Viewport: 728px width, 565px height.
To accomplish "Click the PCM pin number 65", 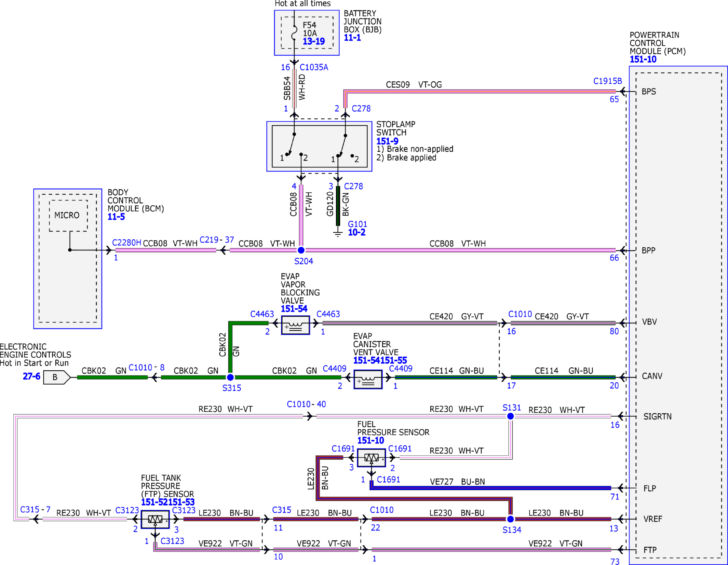I will tap(614, 99).
